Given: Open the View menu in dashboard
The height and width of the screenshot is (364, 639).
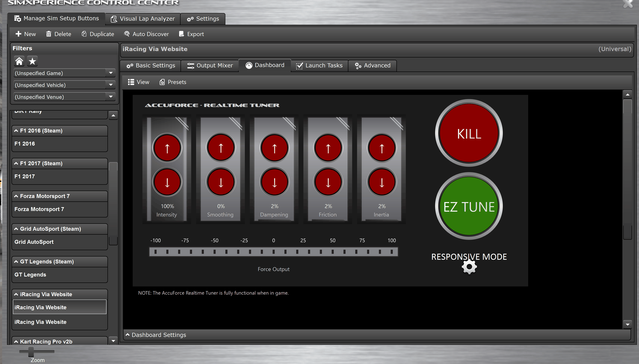Looking at the screenshot, I should pyautogui.click(x=138, y=82).
